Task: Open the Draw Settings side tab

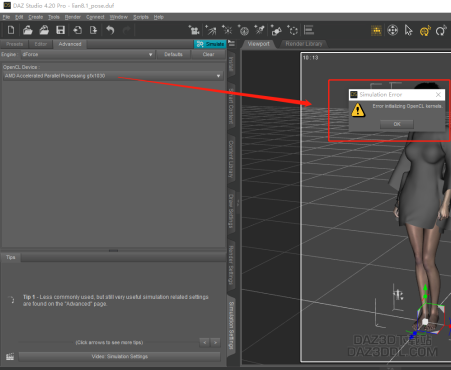Action: pyautogui.click(x=231, y=211)
